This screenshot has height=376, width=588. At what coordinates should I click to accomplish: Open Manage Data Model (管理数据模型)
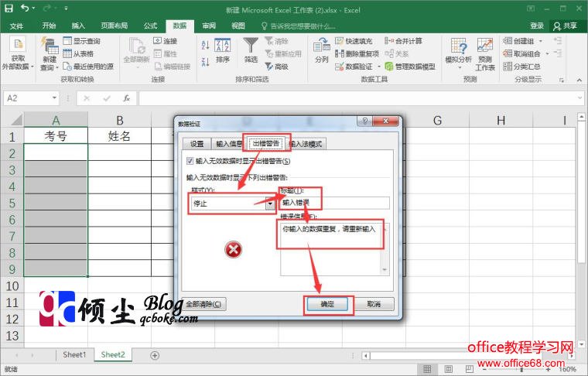[410, 67]
